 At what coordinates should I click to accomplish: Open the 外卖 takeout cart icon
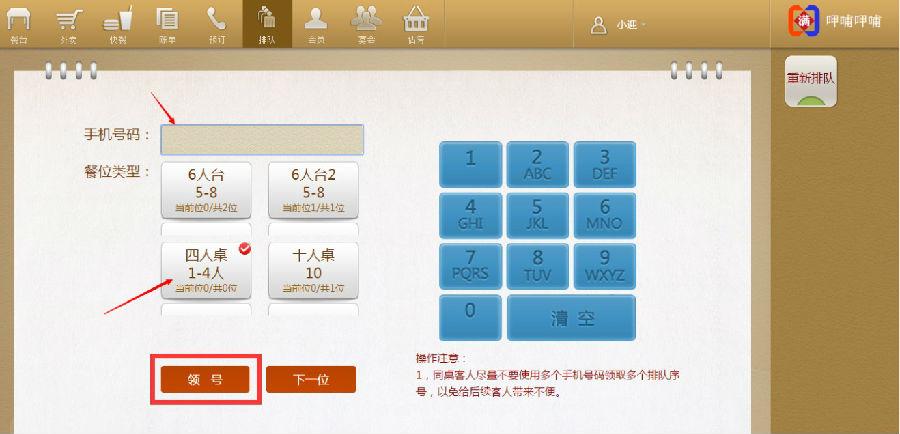(69, 25)
